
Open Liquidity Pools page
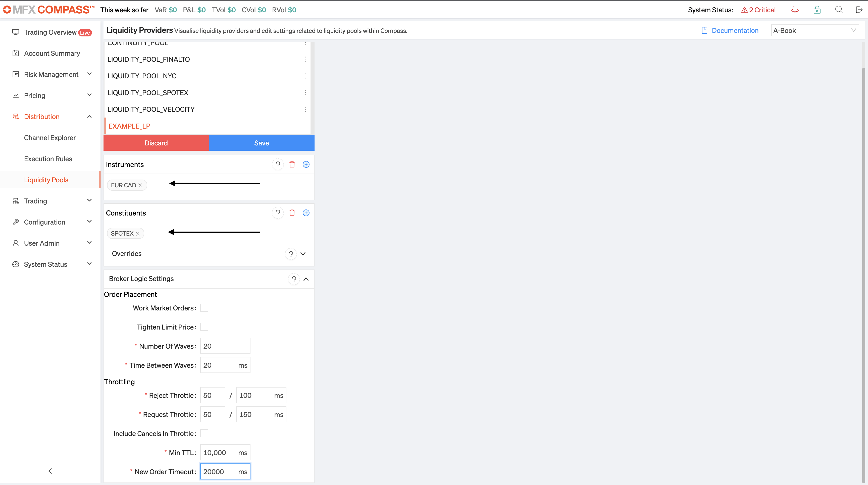[46, 180]
